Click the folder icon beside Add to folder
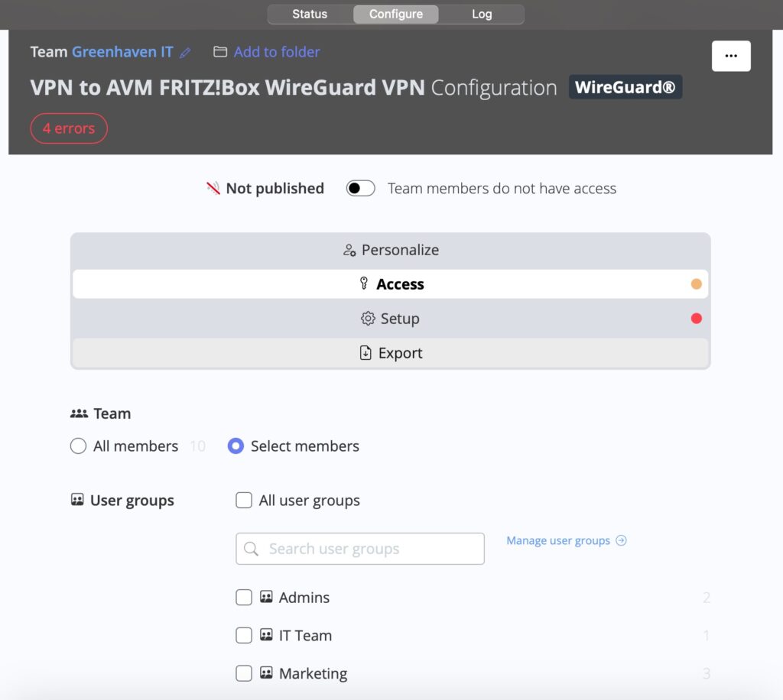 tap(220, 52)
